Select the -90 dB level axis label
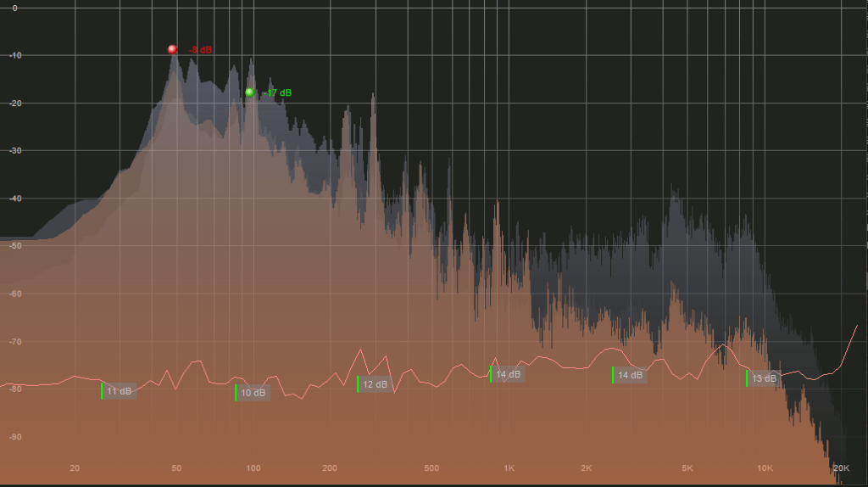 pyautogui.click(x=14, y=437)
